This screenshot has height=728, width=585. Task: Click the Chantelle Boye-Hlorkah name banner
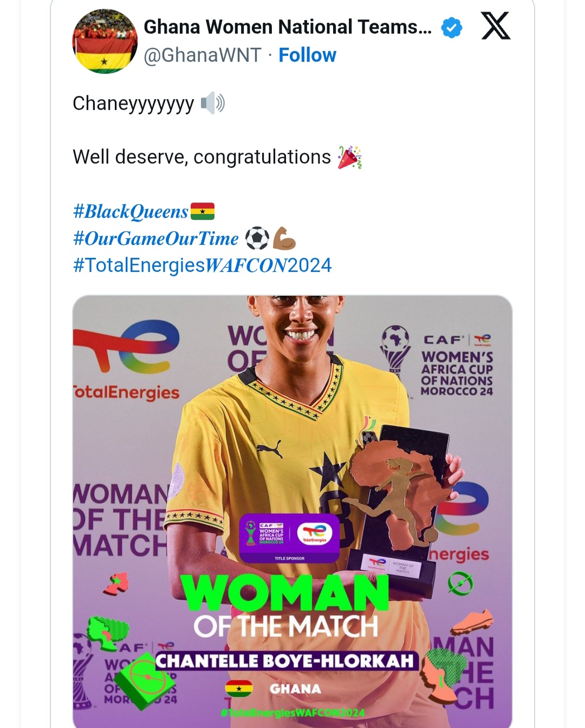click(x=284, y=661)
